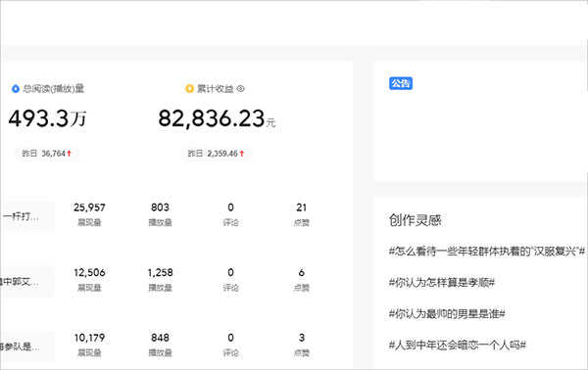This screenshot has height=370, width=588.
Task: Click the yellow coin icon beside 累计收益
Action: tap(190, 89)
